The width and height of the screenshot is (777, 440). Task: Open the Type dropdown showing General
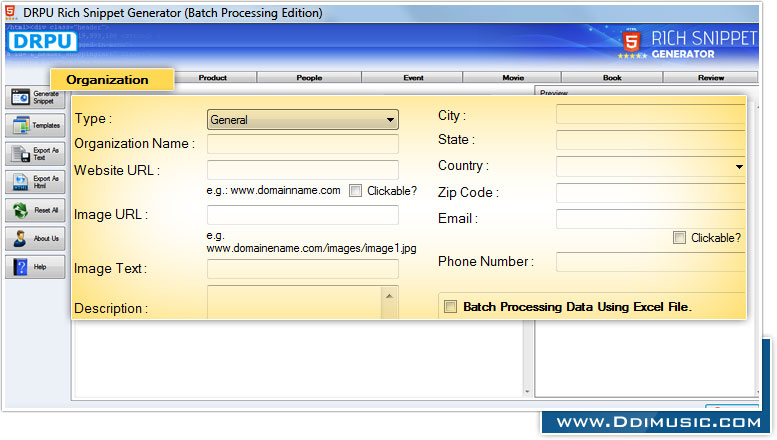[303, 120]
